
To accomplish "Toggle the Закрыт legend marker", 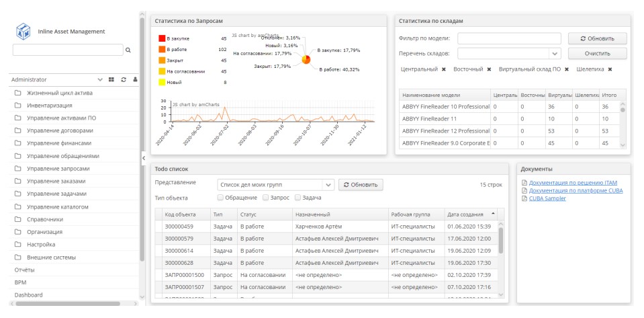I will 162,61.
